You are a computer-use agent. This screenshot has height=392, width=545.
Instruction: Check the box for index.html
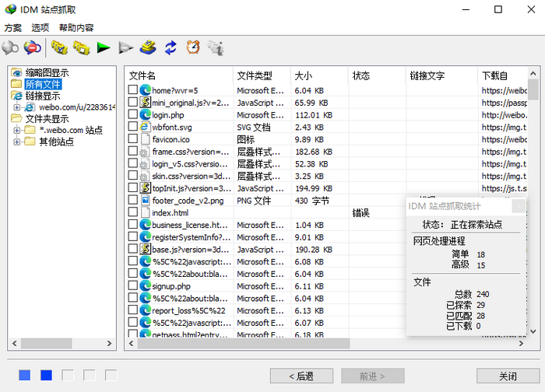[x=133, y=212]
